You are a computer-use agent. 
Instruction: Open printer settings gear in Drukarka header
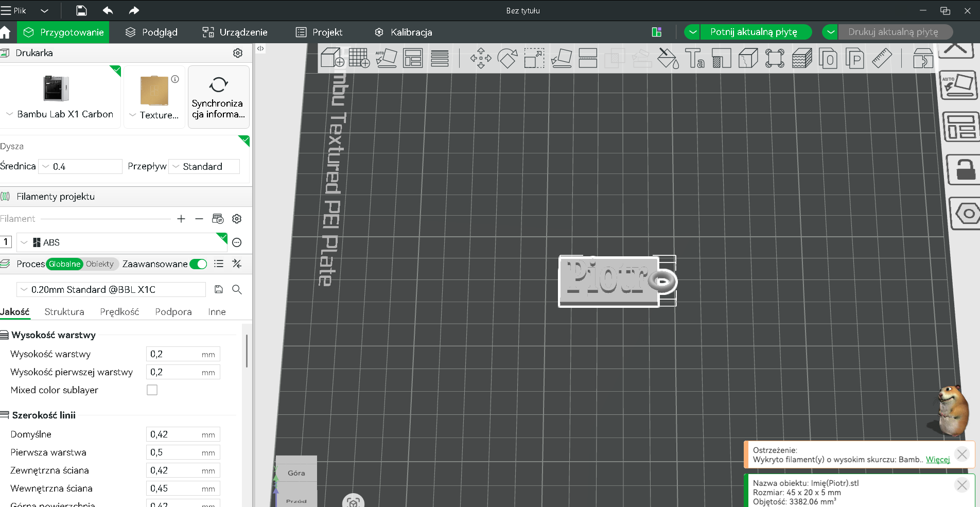[x=238, y=53]
